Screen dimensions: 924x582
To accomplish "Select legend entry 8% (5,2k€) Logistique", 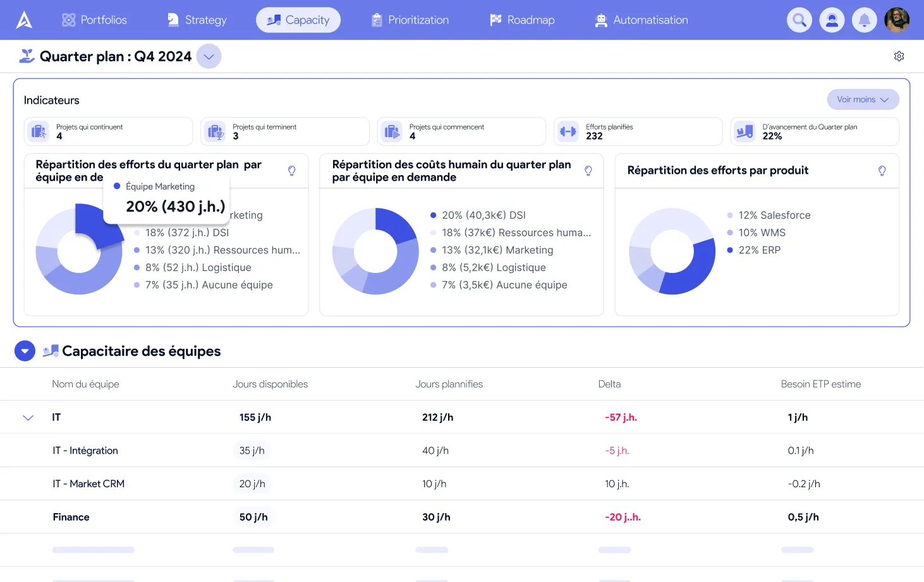I will pyautogui.click(x=488, y=267).
